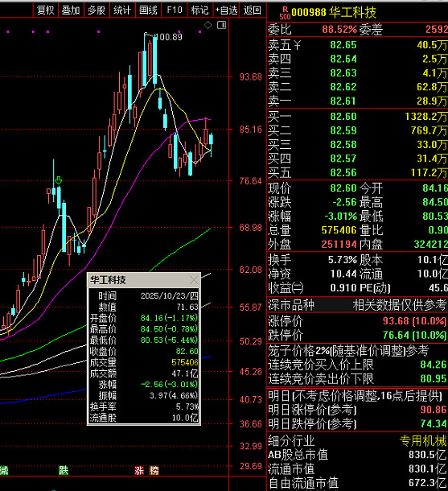Click the 涨 marker at chart bottom
The width and height of the screenshot is (448, 491).
139,470
